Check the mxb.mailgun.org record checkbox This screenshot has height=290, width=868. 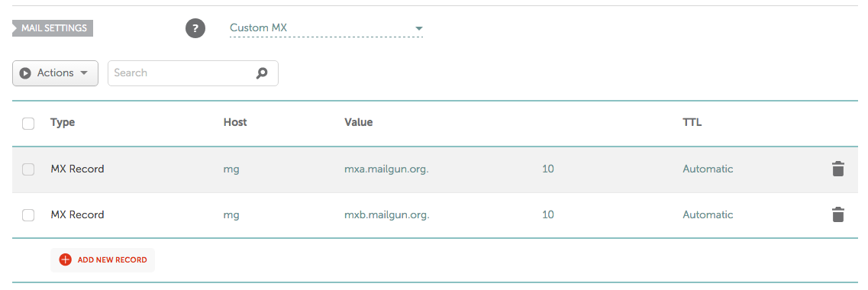tap(28, 214)
